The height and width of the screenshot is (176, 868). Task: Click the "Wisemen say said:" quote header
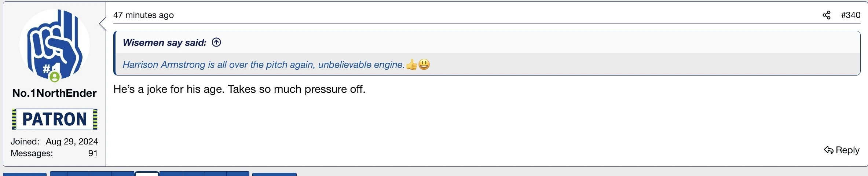point(165,43)
